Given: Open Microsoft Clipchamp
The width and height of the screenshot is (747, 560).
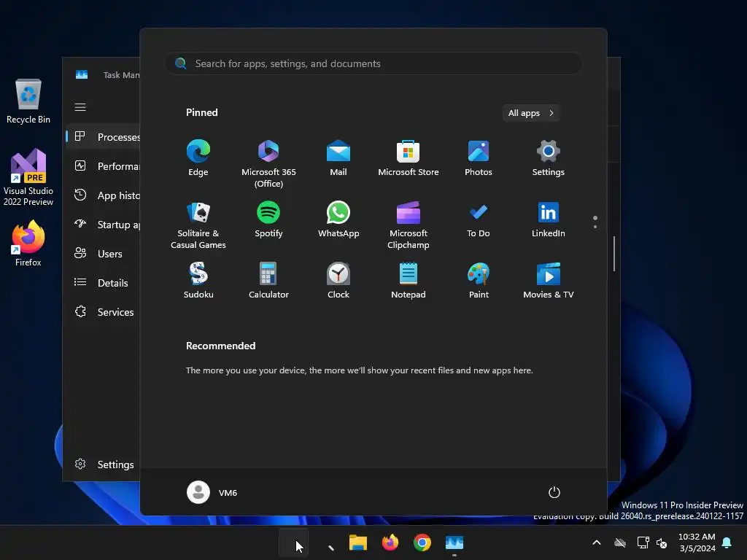Looking at the screenshot, I should tap(409, 225).
